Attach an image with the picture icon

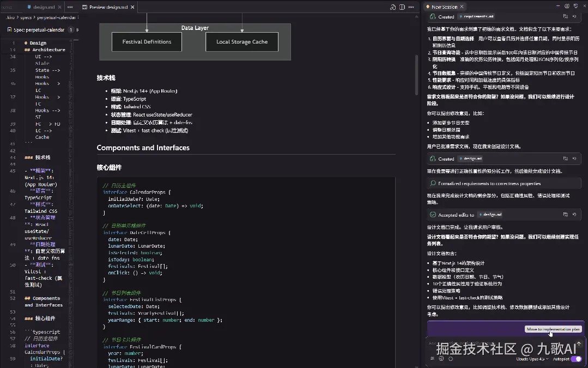(x=441, y=359)
